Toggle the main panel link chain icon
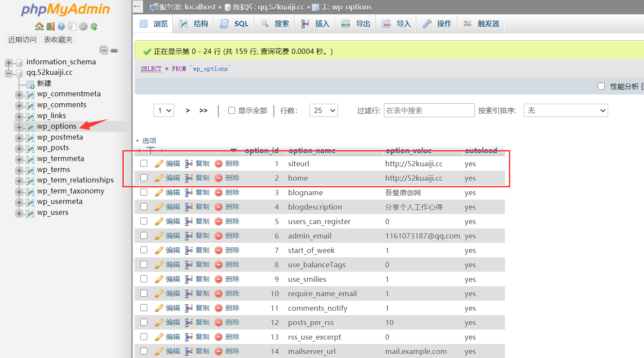 (x=114, y=51)
